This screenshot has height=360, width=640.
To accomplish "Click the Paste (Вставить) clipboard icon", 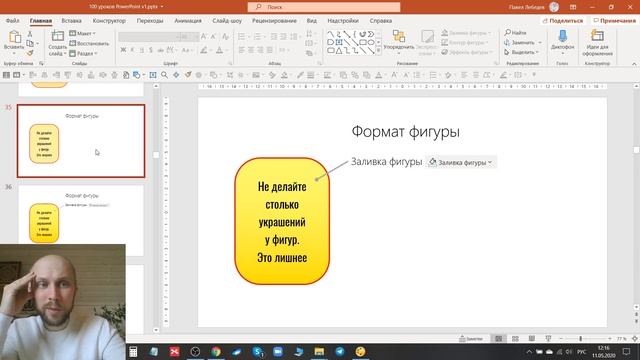I will point(14,37).
